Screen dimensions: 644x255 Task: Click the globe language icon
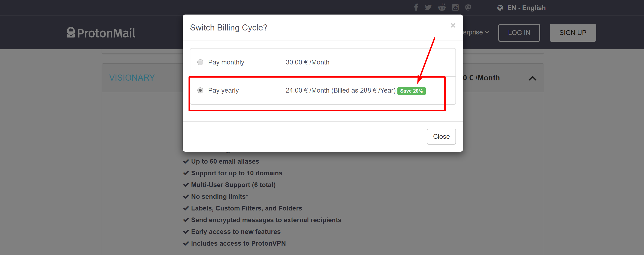(x=500, y=8)
